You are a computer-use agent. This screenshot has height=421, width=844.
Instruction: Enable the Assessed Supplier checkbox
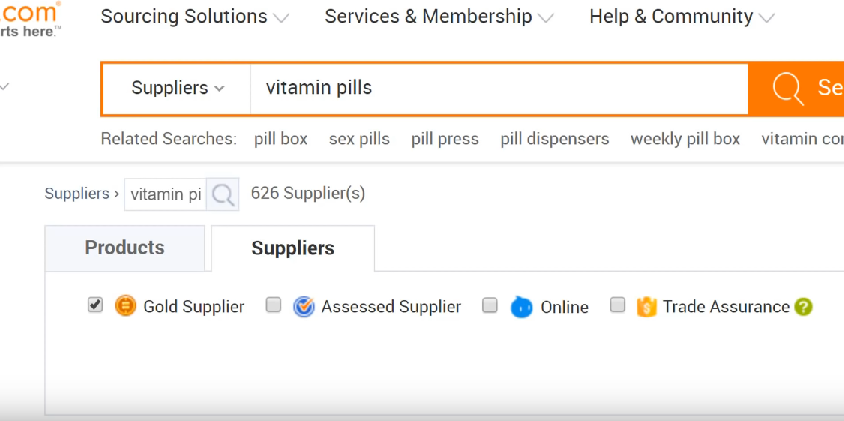click(273, 305)
